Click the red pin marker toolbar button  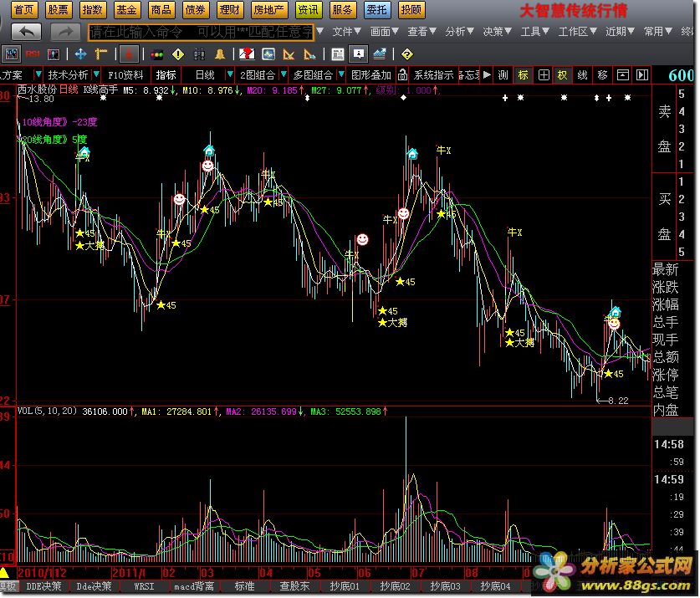pos(129,54)
